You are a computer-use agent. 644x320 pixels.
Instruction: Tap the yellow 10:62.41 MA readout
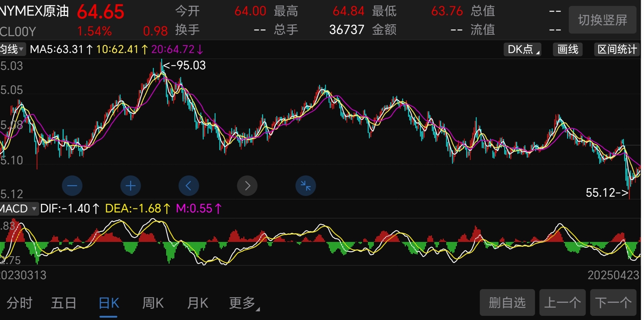pos(122,49)
